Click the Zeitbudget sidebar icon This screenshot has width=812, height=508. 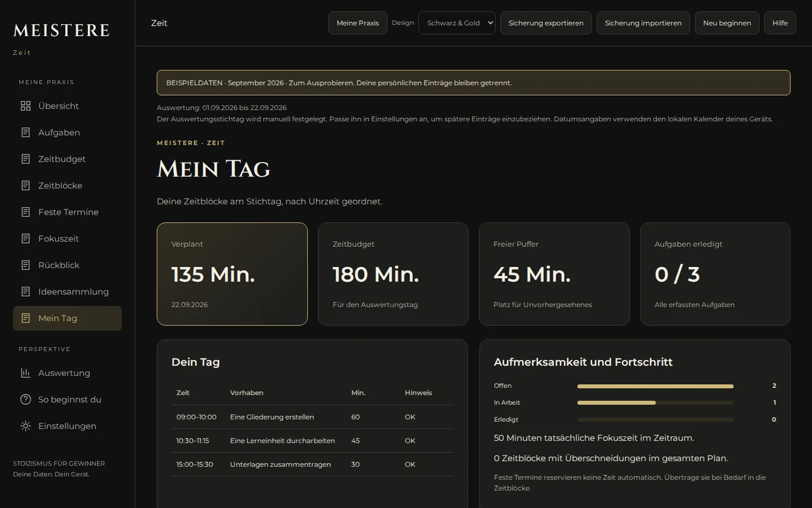(x=26, y=159)
